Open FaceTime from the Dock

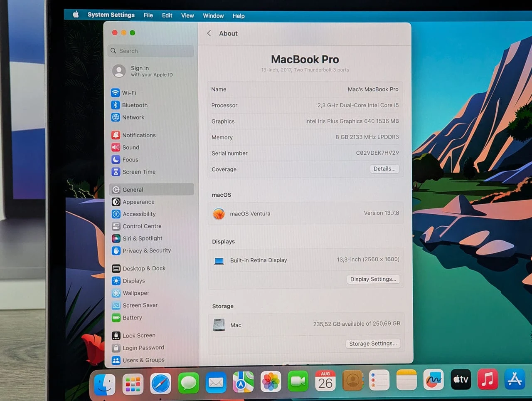click(x=298, y=381)
